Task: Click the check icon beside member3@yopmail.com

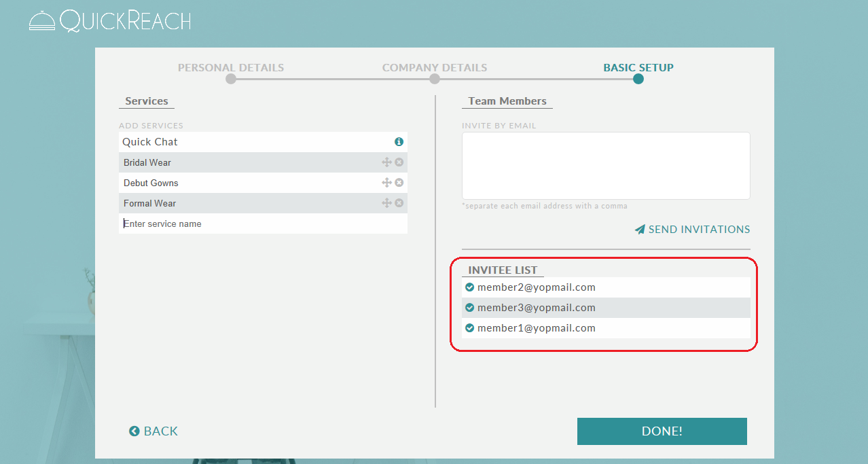Action: pos(469,308)
